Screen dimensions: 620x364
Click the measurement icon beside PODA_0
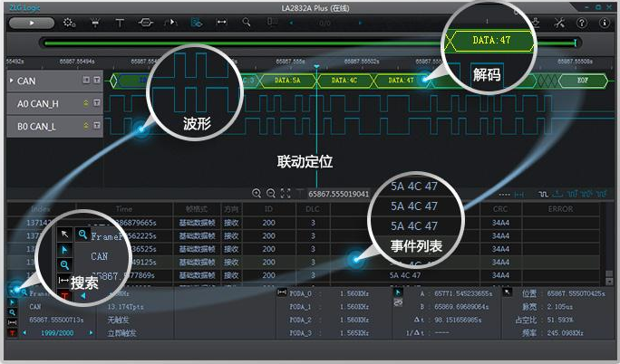[282, 292]
